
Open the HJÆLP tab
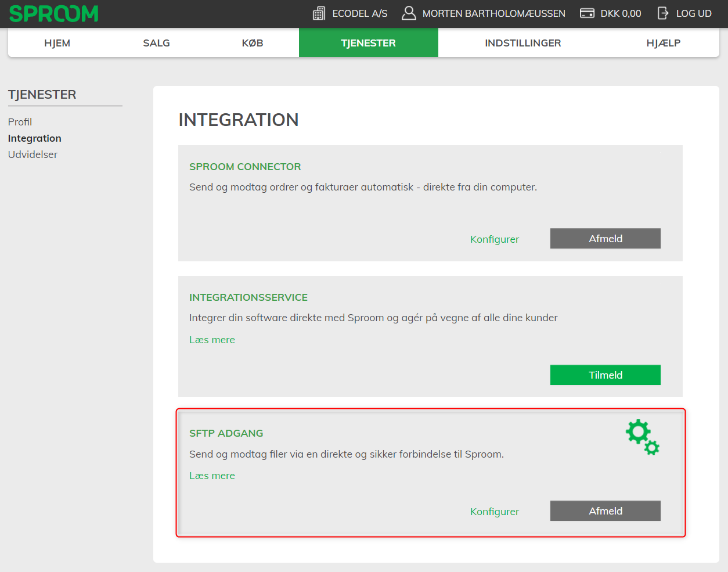tap(664, 43)
